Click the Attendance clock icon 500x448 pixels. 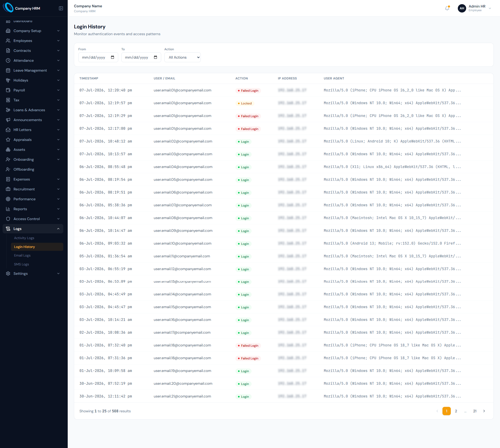click(x=8, y=60)
